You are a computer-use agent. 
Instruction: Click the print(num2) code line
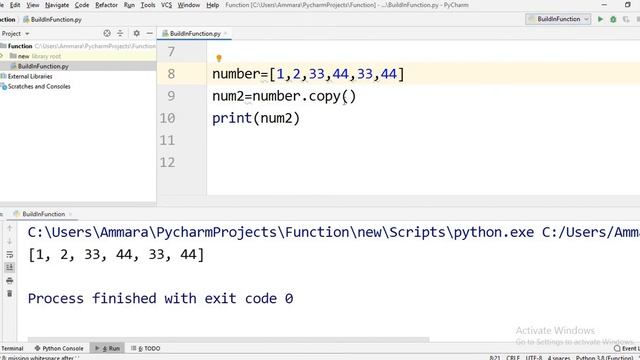point(256,118)
